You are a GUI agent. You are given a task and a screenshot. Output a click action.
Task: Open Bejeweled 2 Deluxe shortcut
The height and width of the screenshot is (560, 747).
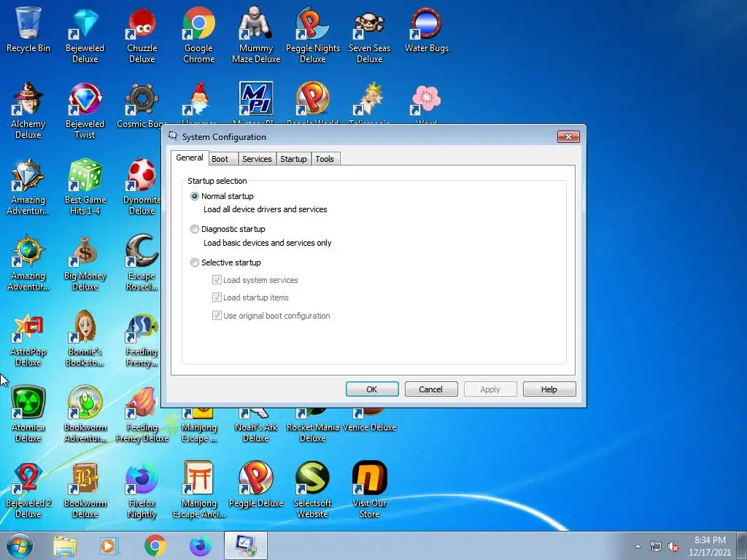(x=28, y=489)
